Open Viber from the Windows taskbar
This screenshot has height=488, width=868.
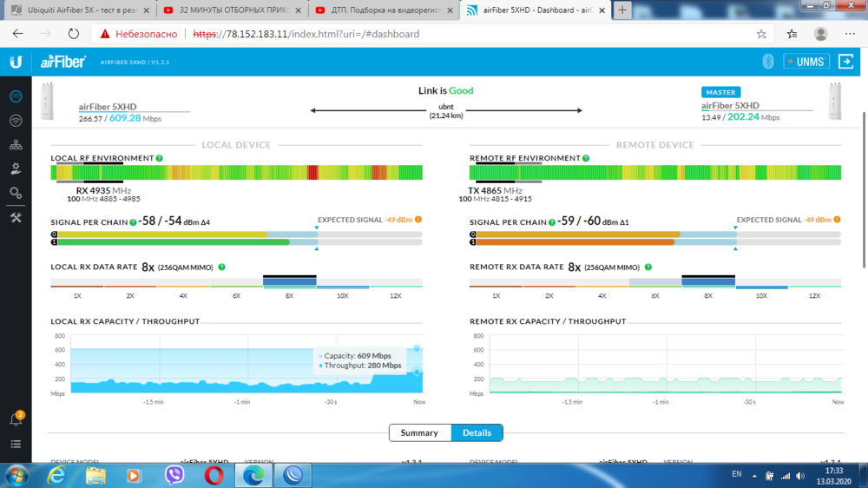(x=174, y=475)
